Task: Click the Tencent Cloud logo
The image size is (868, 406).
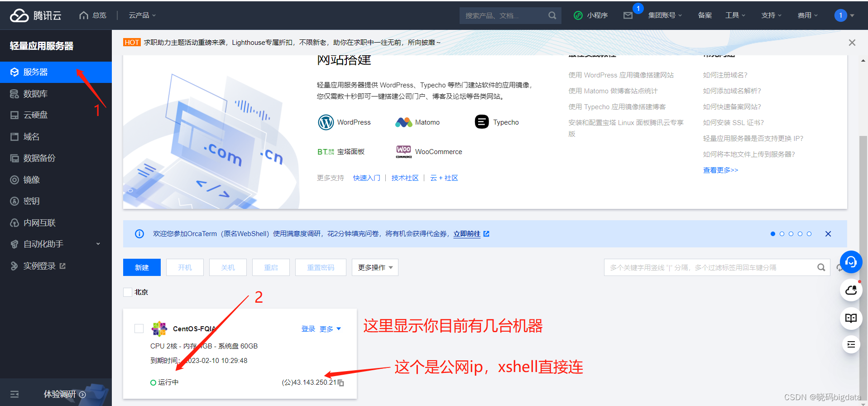Action: pos(35,15)
